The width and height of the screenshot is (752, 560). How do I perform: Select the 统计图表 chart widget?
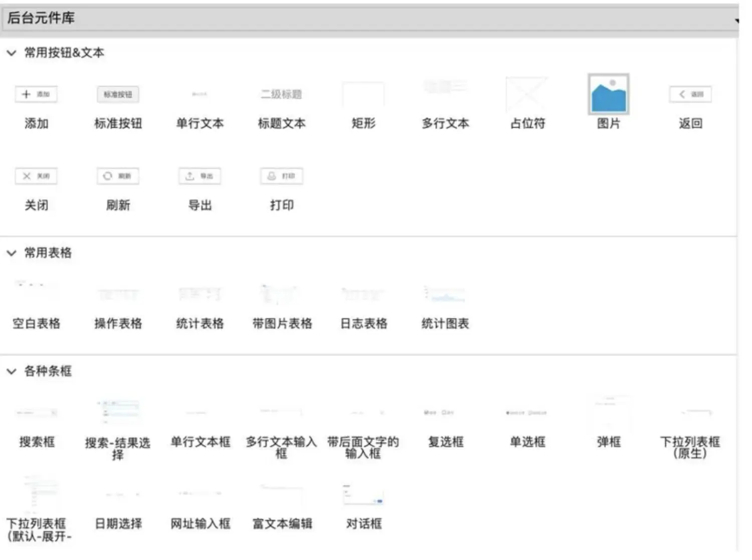tap(445, 295)
